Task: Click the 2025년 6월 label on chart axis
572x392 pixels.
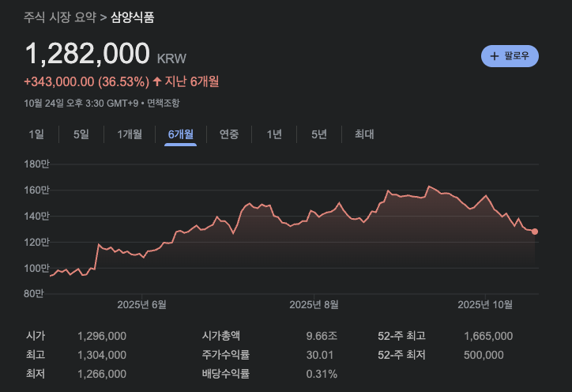Action: coord(141,304)
